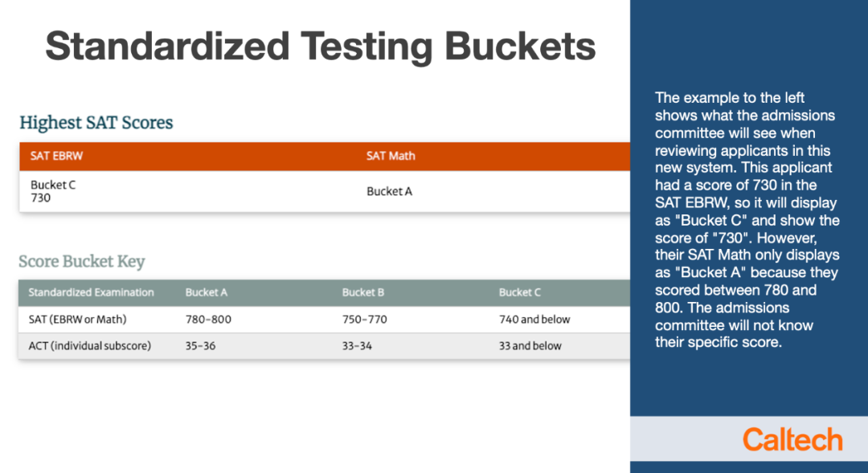The image size is (868, 473).
Task: Click the ACT (individual subscore) row label
Action: [90, 346]
